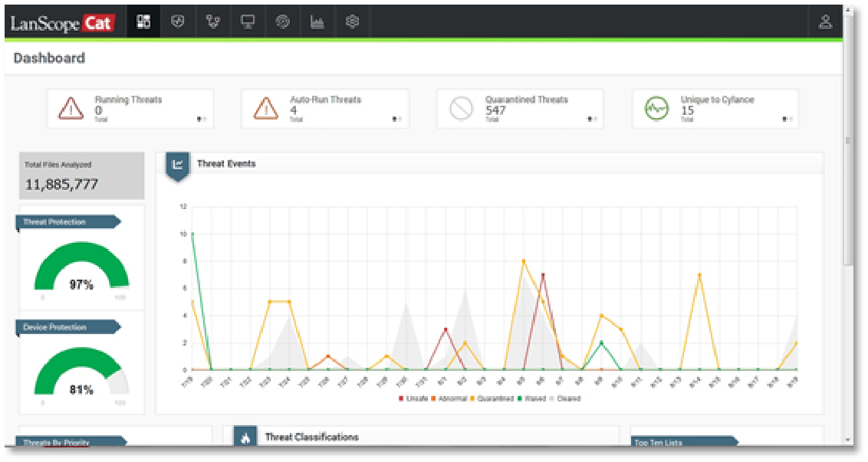The image size is (868, 462).
Task: Click the scrollbar down arrow
Action: 847,439
